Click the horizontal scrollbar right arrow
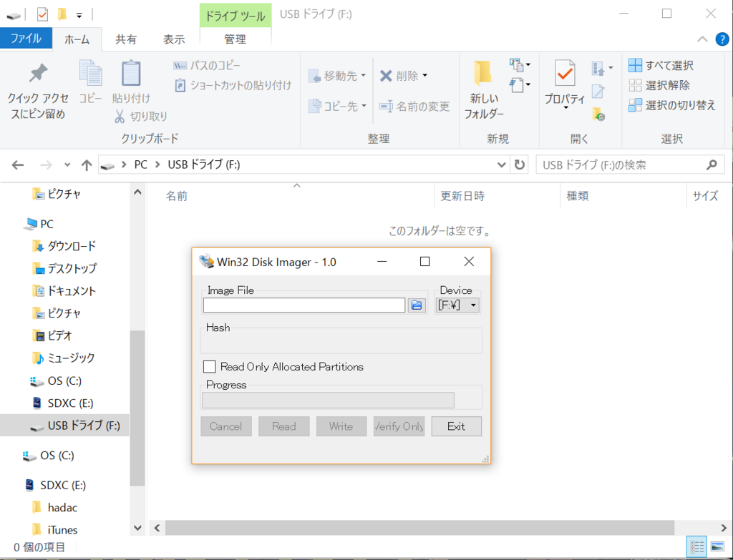Viewport: 733px width, 560px height. tap(724, 529)
